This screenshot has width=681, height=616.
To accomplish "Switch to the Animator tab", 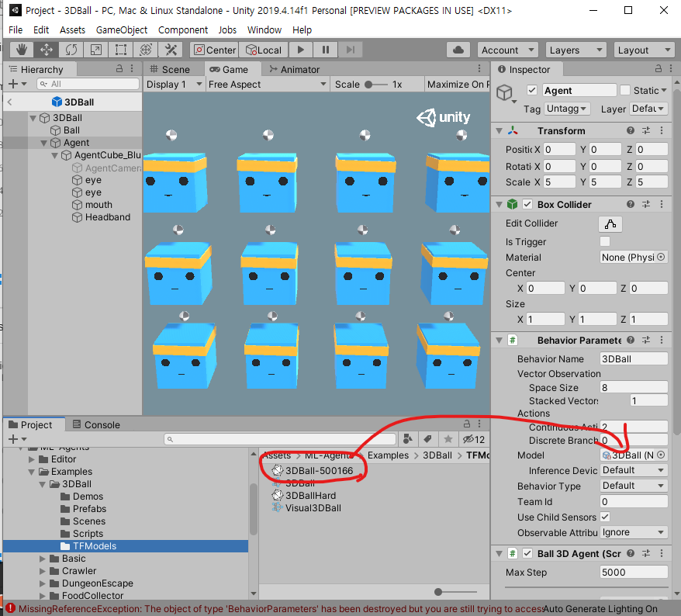I will [x=294, y=70].
